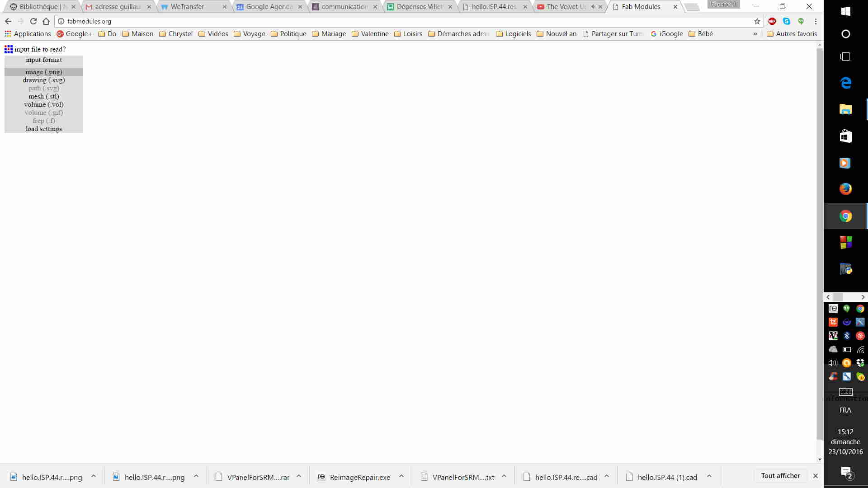Switch to the WeTransfer tab

187,7
